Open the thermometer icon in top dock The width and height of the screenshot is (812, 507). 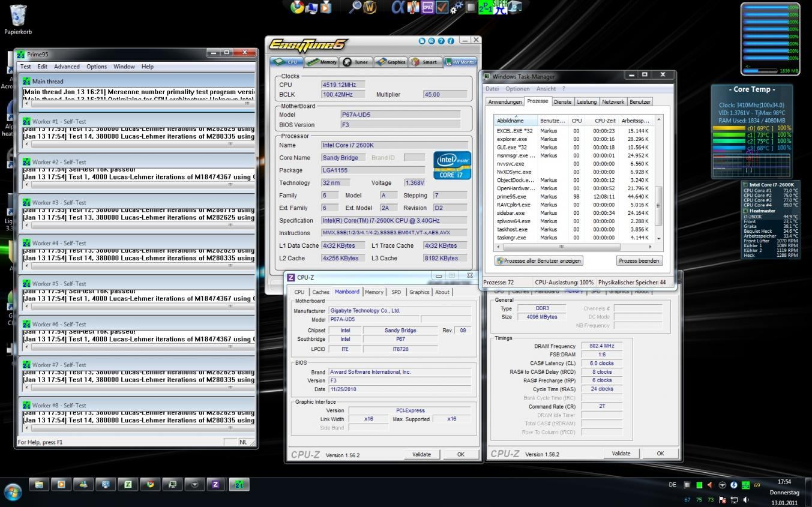coord(414,7)
